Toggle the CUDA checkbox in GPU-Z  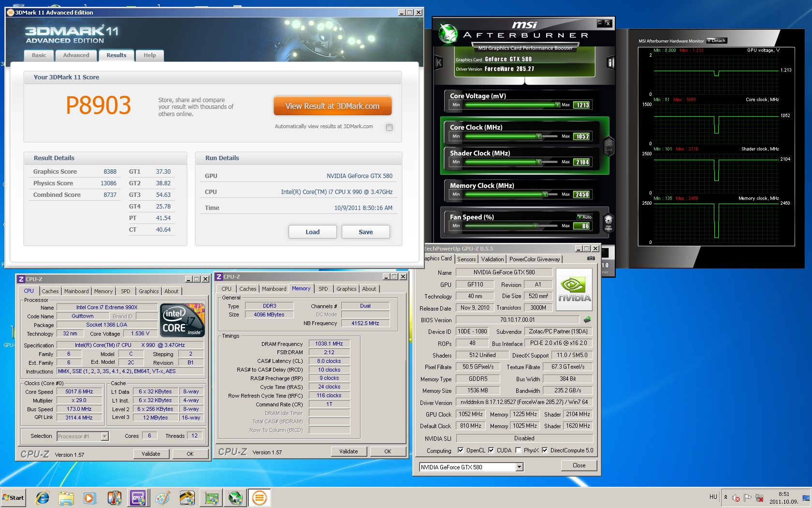click(491, 450)
